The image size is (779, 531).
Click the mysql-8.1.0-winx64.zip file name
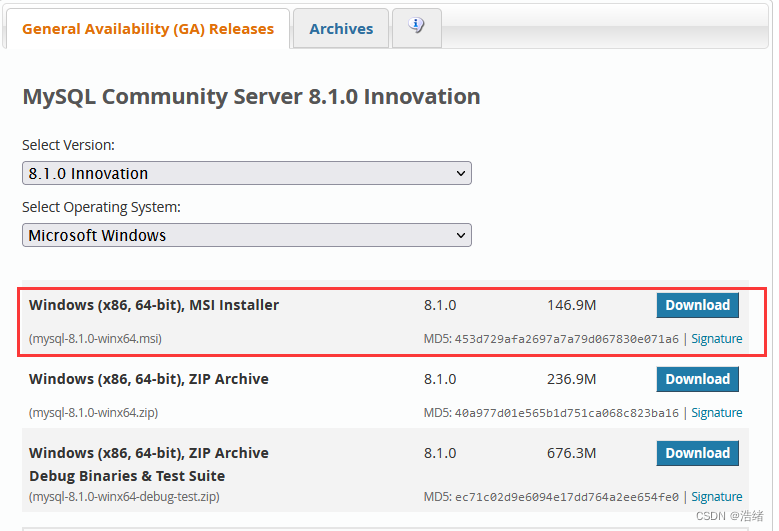[x=93, y=413]
